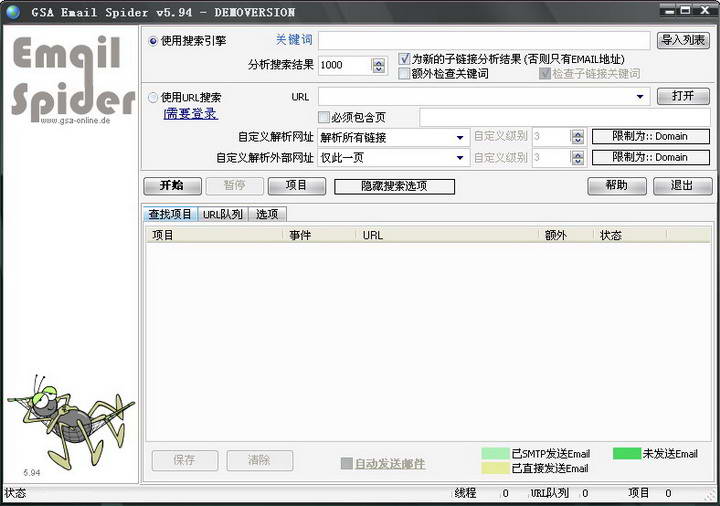
Task: Click the www.gsa-online.de text under logo
Action: (x=75, y=120)
